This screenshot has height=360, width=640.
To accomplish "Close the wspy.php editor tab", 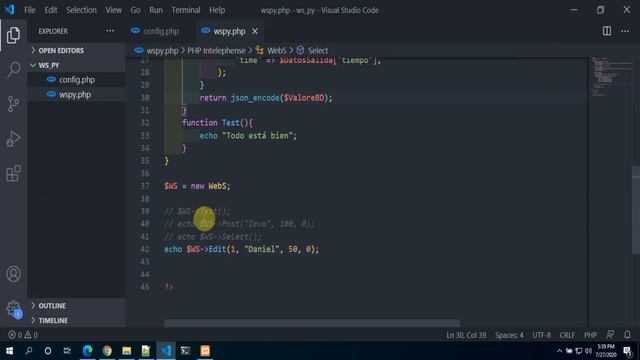I will pyautogui.click(x=255, y=31).
